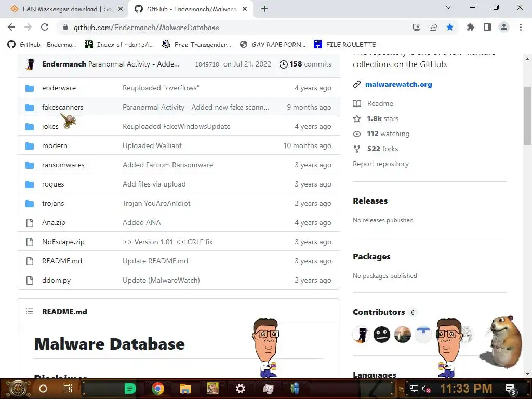Viewport: 532px width, 399px height.
Task: Switch to the LAN Messenger download tab
Action: 66,9
